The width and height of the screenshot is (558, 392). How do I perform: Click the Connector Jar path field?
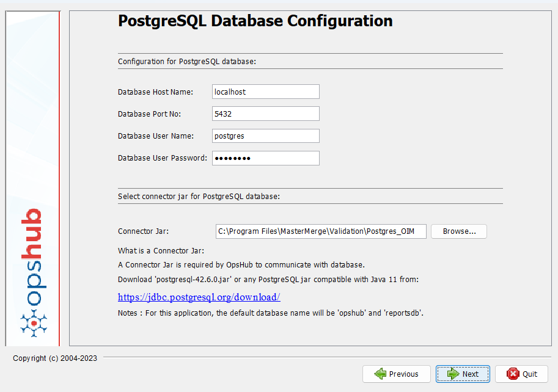(x=320, y=231)
